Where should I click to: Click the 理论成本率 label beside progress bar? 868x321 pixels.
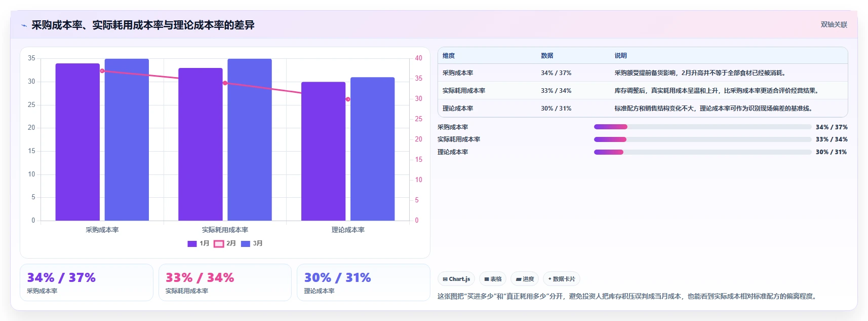[x=453, y=152]
